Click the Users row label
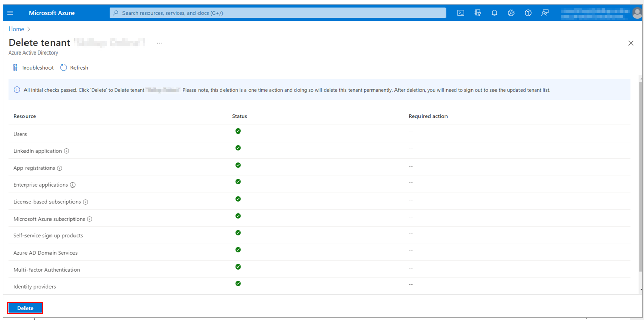 [x=20, y=134]
